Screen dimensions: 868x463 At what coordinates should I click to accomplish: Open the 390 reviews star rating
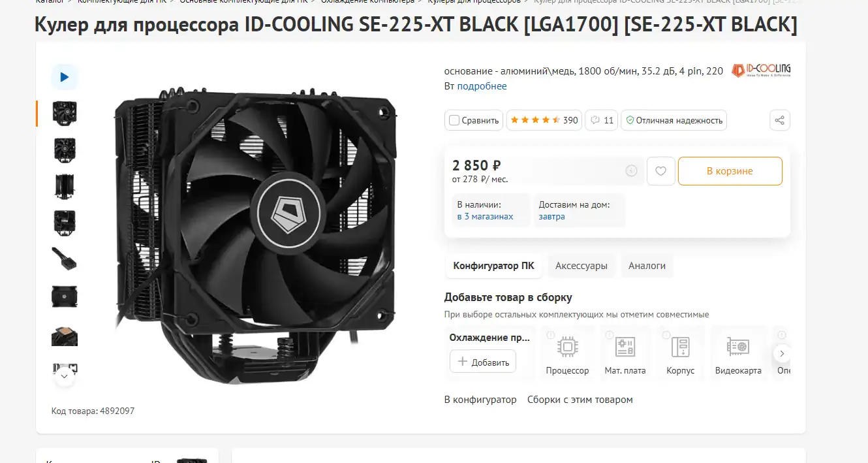click(544, 120)
